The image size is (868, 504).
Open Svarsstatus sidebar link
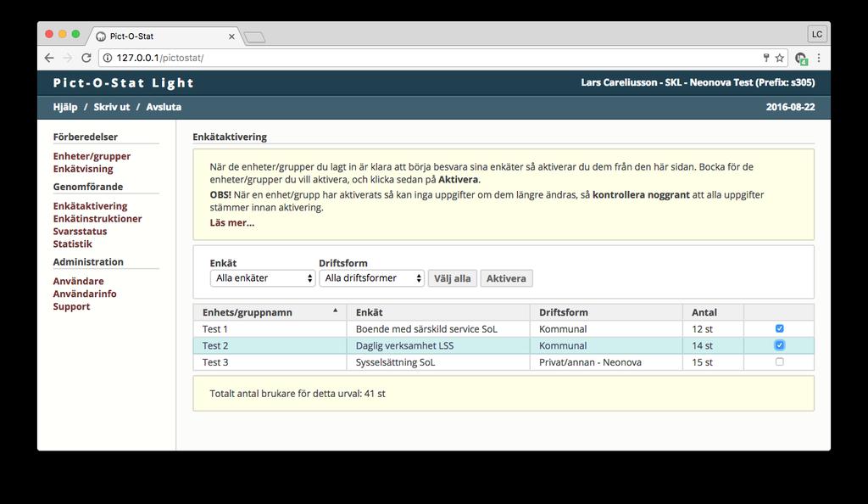point(81,232)
